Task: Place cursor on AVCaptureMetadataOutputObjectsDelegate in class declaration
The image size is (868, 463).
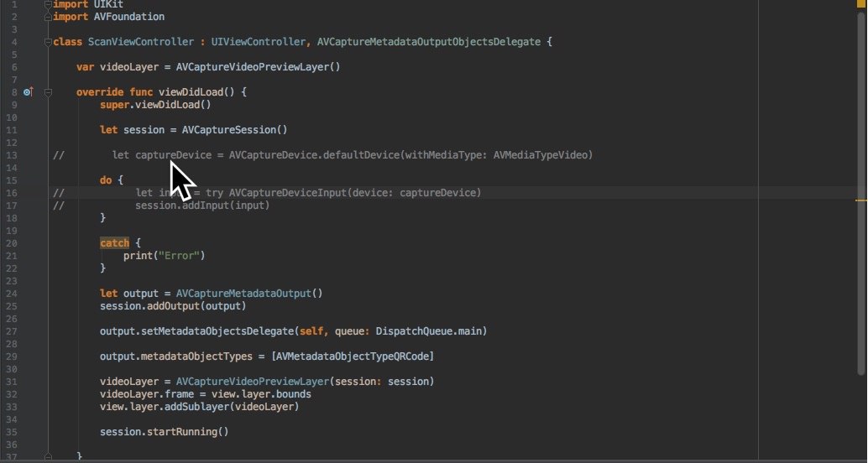Action: (x=428, y=42)
